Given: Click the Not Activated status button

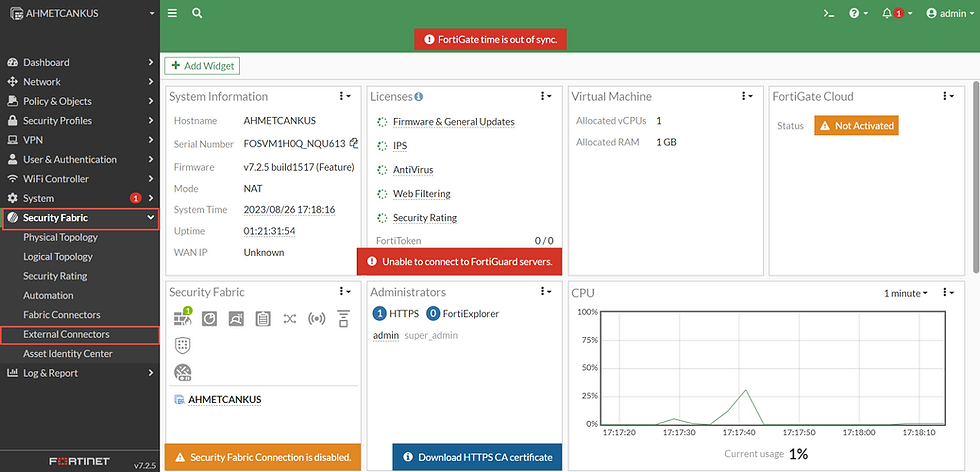Looking at the screenshot, I should click(x=856, y=126).
